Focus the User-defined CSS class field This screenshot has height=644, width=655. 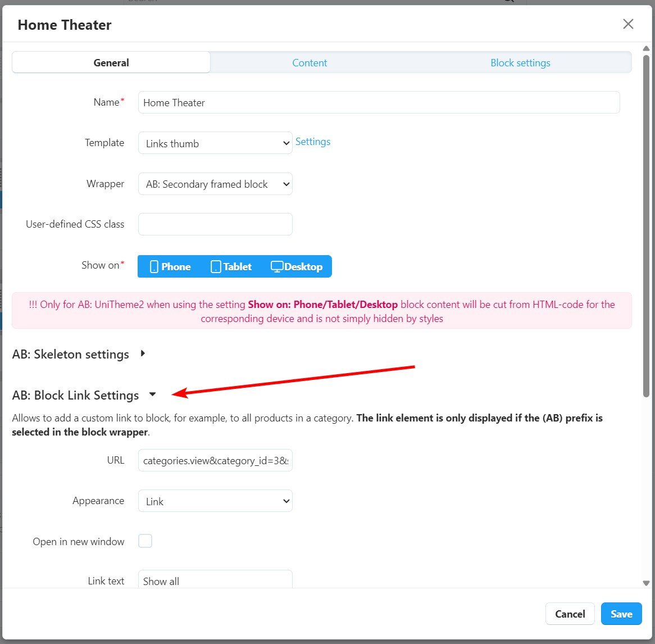point(215,224)
